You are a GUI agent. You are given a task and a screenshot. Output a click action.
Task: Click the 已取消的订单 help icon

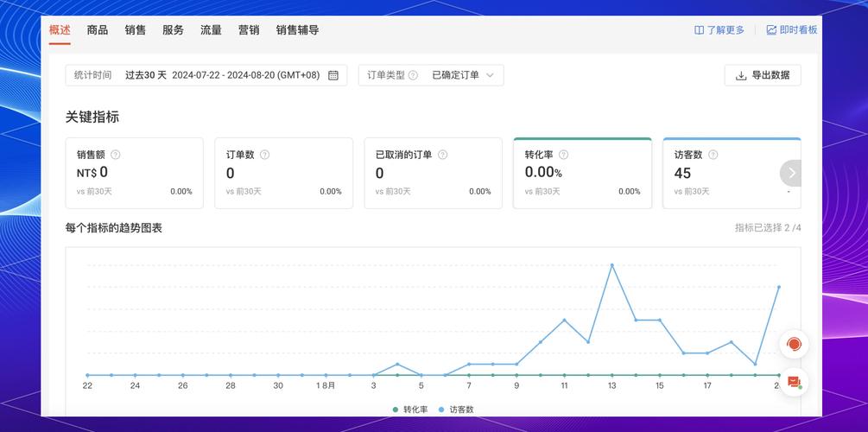[442, 155]
